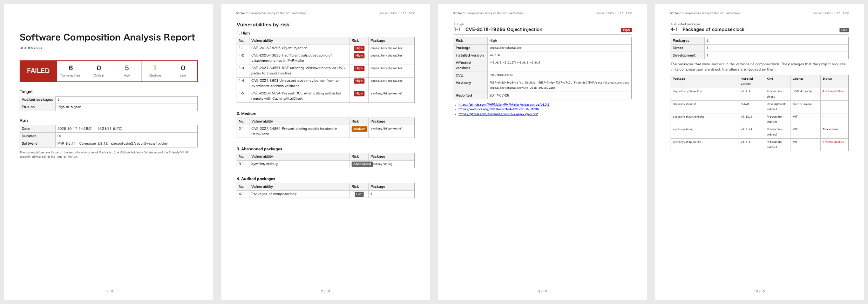Click the Software Composition Analysis Report title
Viewport: 868px width, 304px height.
click(107, 37)
